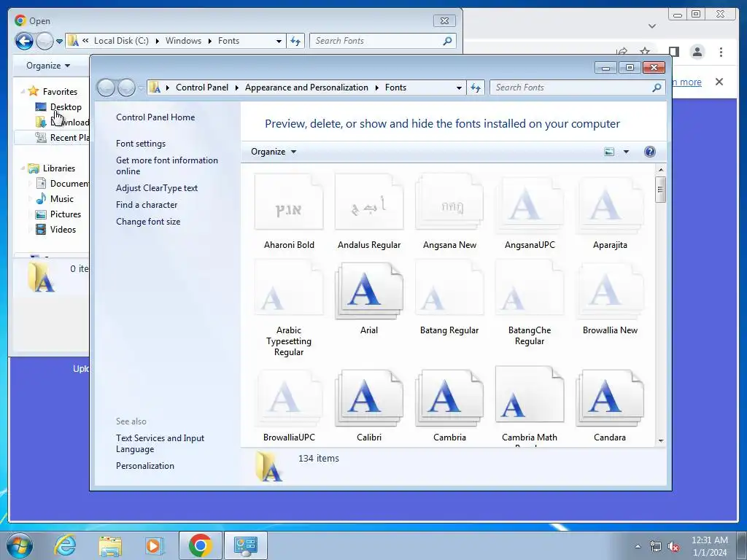Click the search magnifier in Fonts window
Viewport: 747px width, 560px height.
(x=657, y=87)
